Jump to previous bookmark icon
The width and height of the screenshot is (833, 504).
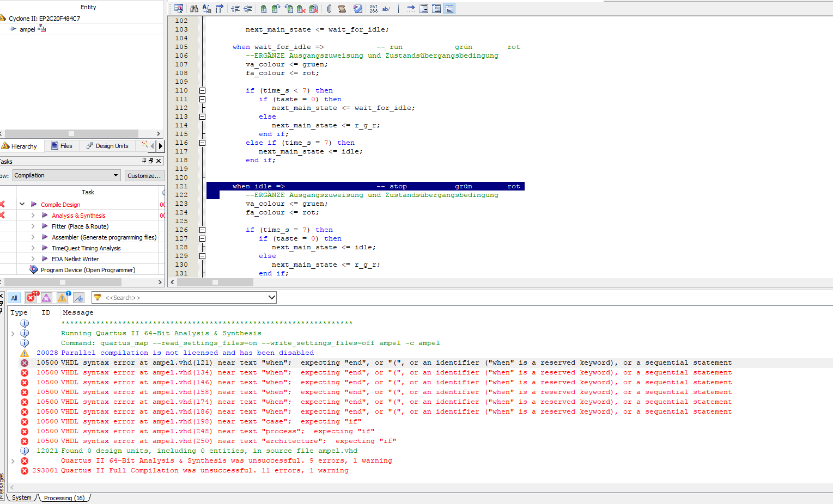tap(289, 9)
